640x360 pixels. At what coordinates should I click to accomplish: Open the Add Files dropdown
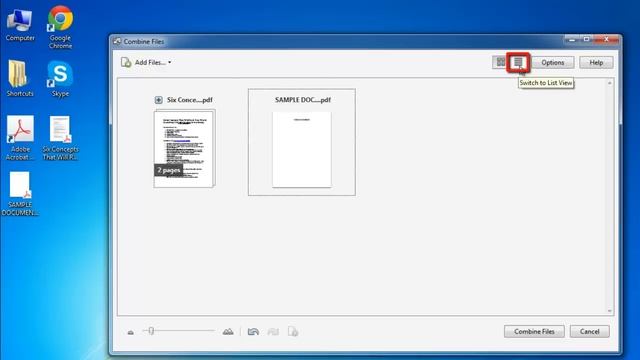tap(146, 62)
